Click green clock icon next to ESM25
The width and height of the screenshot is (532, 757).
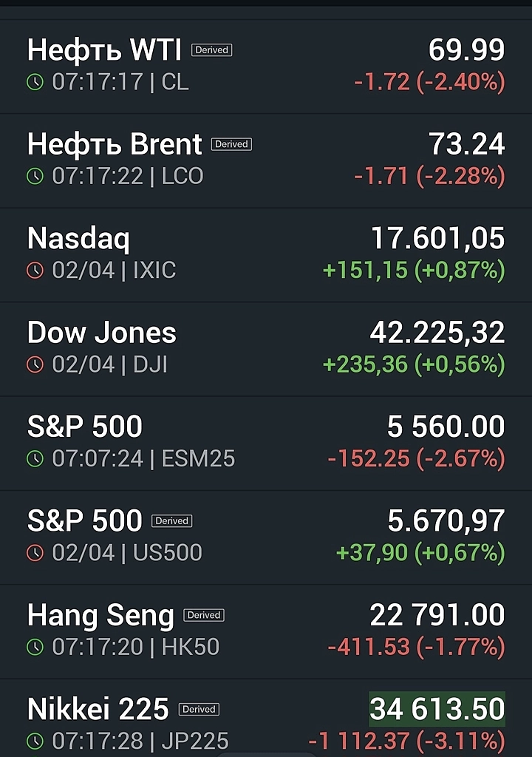[35, 459]
